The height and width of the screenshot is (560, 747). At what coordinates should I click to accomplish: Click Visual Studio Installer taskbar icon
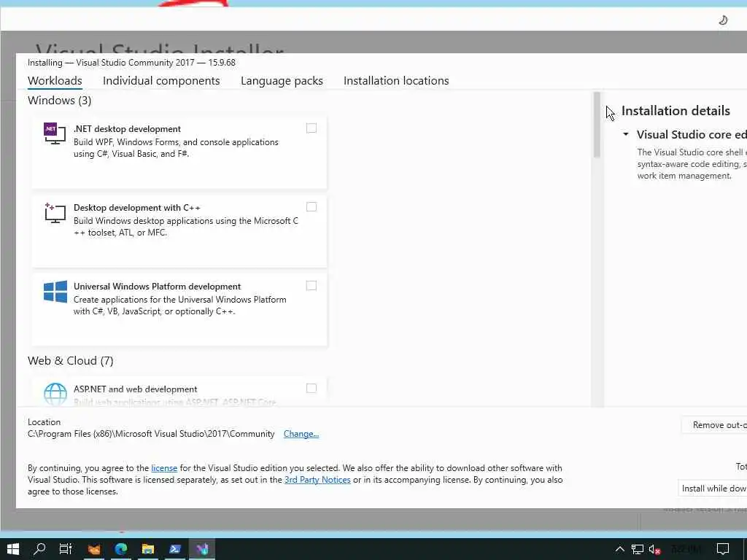point(202,549)
